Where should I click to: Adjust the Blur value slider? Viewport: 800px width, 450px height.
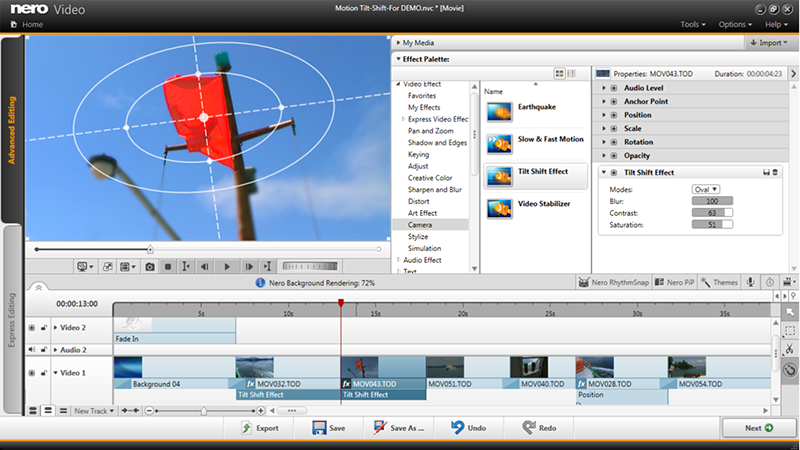[712, 201]
